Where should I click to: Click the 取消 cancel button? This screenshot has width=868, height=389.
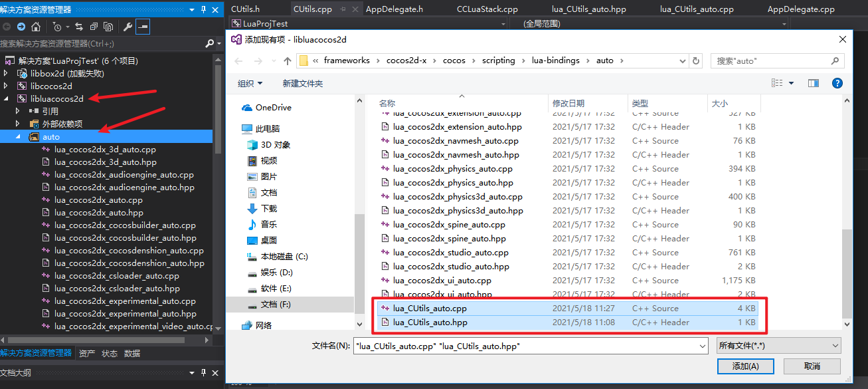click(812, 366)
